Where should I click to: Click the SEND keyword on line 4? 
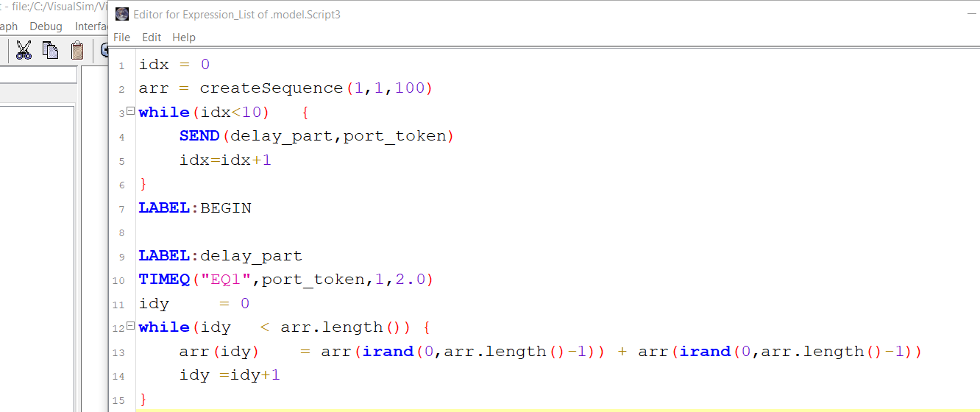199,136
